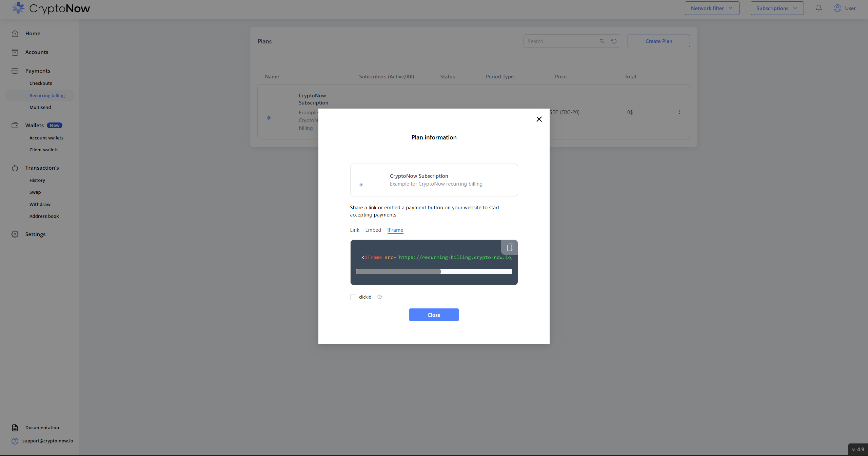The width and height of the screenshot is (868, 456).
Task: Click the iframe src code text
Action: point(437,258)
